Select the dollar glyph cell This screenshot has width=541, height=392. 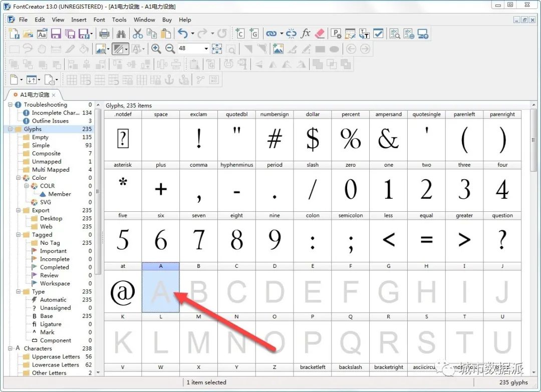312,136
